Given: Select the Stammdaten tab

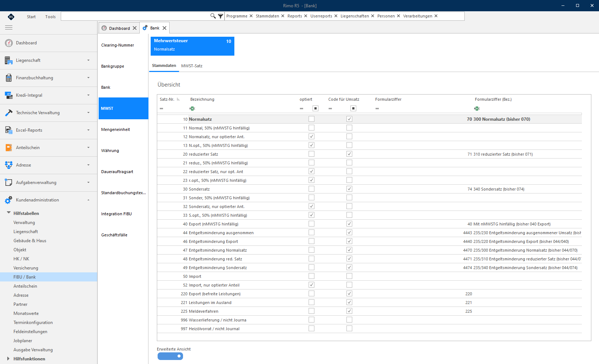Looking at the screenshot, I should [x=164, y=65].
